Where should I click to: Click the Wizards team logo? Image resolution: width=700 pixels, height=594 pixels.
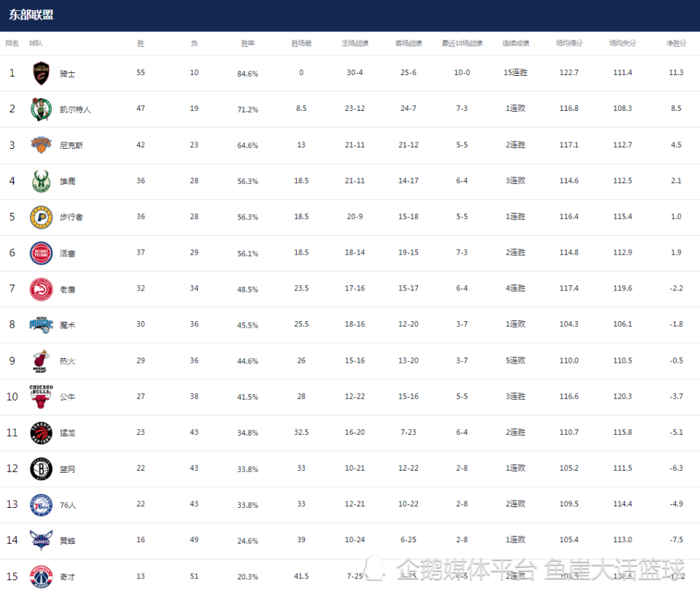click(41, 576)
